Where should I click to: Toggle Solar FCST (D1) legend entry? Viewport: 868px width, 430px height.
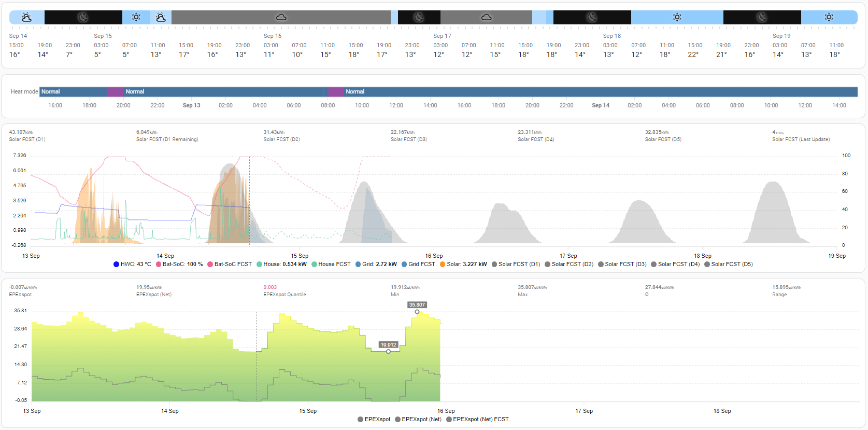pyautogui.click(x=516, y=264)
